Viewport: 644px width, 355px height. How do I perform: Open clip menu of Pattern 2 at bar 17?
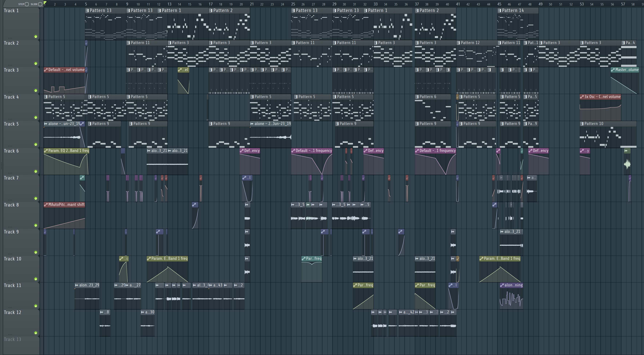(211, 11)
